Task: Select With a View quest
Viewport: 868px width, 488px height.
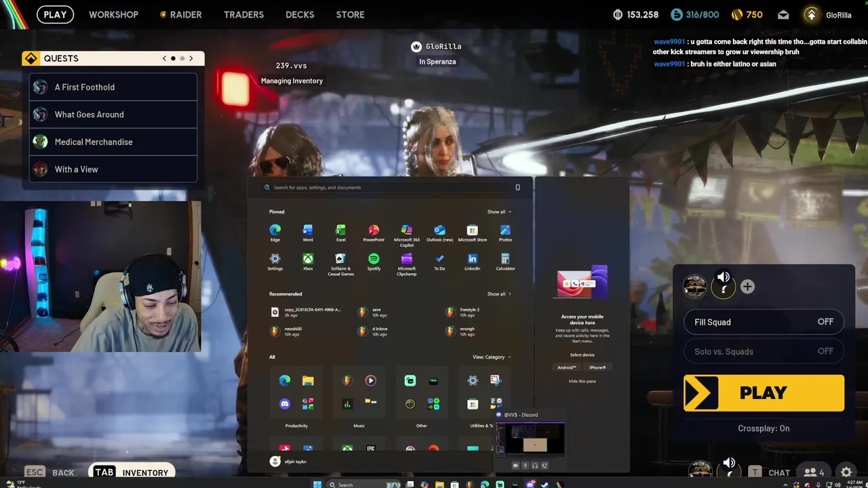Action: click(113, 169)
